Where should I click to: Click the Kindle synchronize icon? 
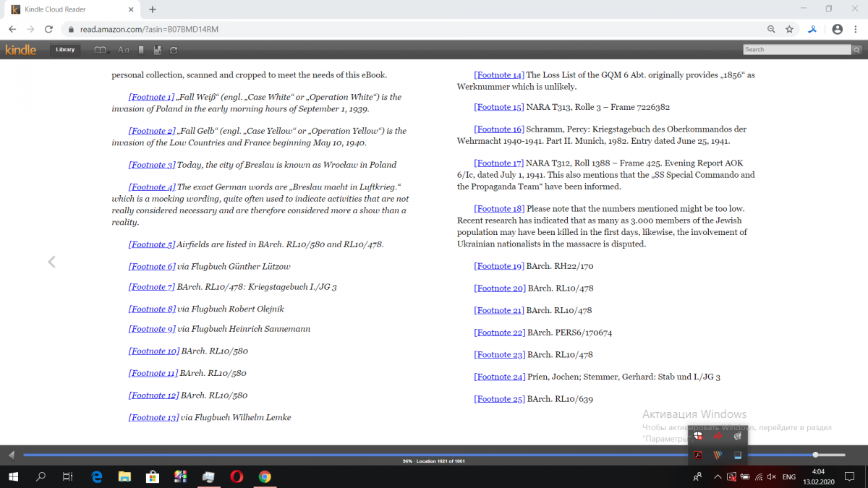pyautogui.click(x=174, y=50)
